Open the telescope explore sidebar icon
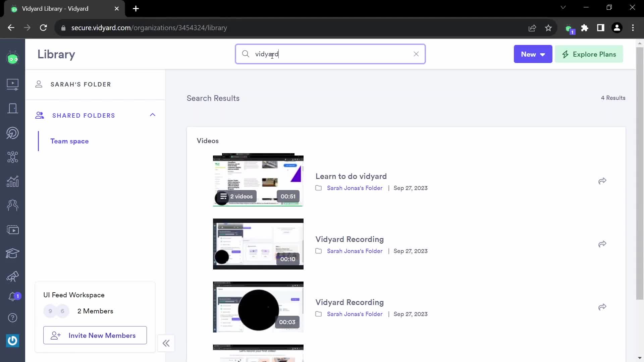The image size is (644, 362). click(13, 277)
